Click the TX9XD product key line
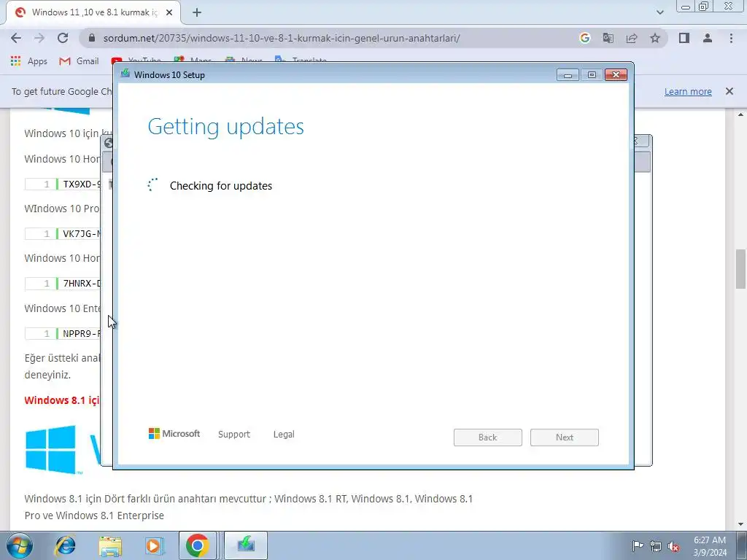This screenshot has width=747, height=560. 63,184
